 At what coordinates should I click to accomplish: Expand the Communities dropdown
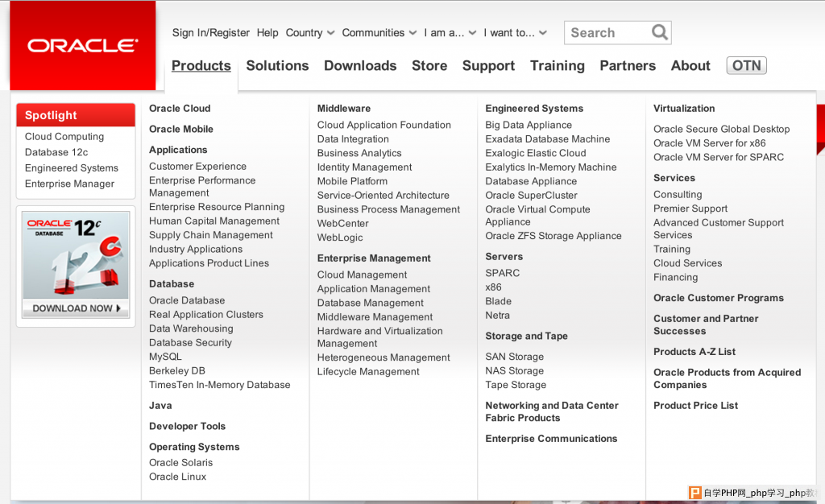[379, 32]
